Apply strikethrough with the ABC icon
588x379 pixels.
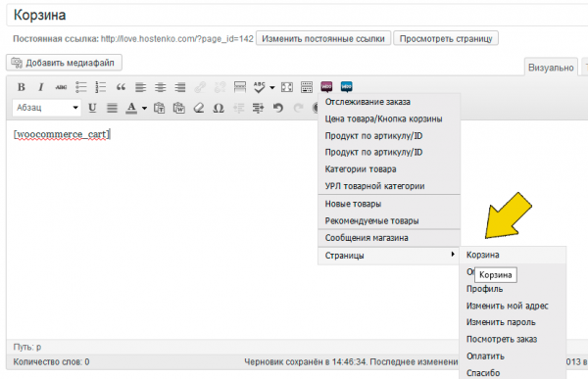[61, 87]
